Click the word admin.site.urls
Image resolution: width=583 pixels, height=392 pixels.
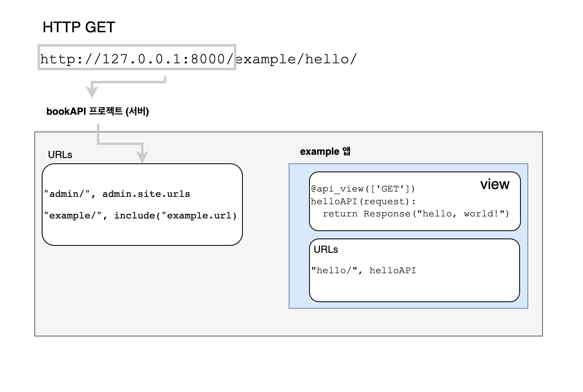coord(146,194)
